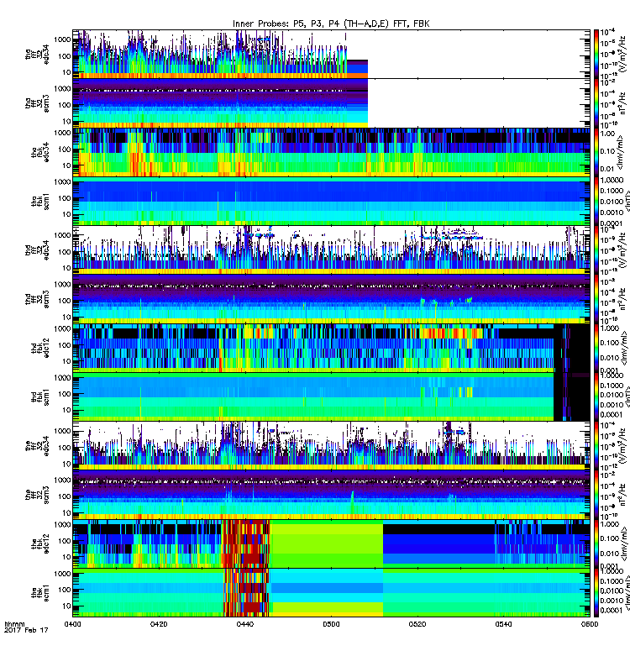Click the "thd fff 32 edc34" panel label
The image size is (630, 672).
(37, 250)
